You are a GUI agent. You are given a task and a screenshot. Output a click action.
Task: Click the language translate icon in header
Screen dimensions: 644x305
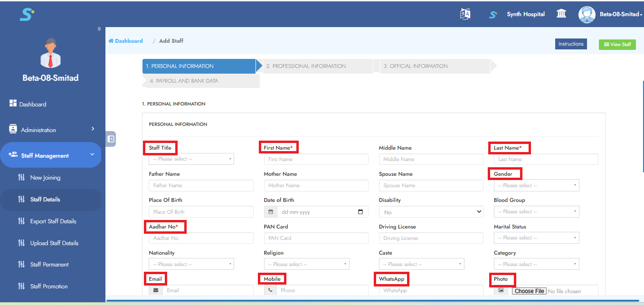465,14
